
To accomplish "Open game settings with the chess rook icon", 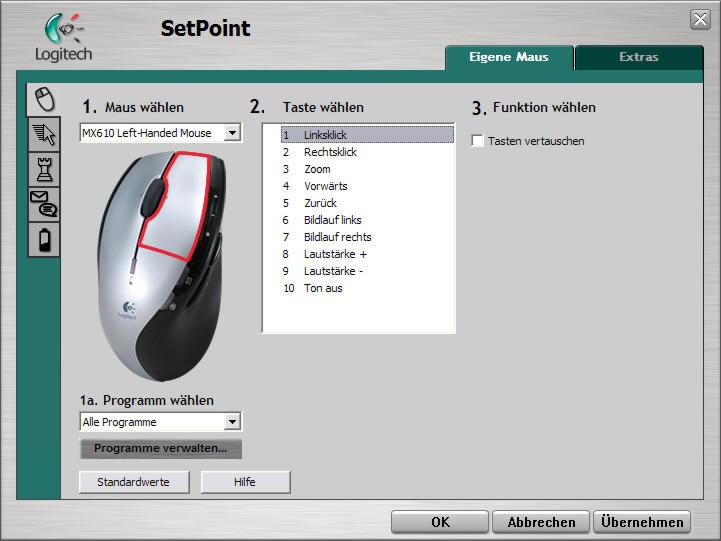I will click(43, 168).
